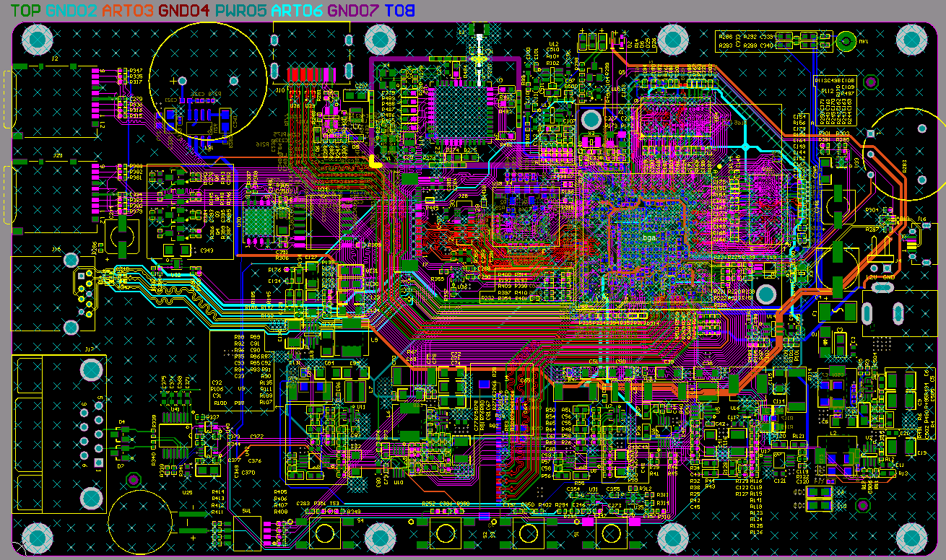Click the MK1 designator text

pos(864,41)
